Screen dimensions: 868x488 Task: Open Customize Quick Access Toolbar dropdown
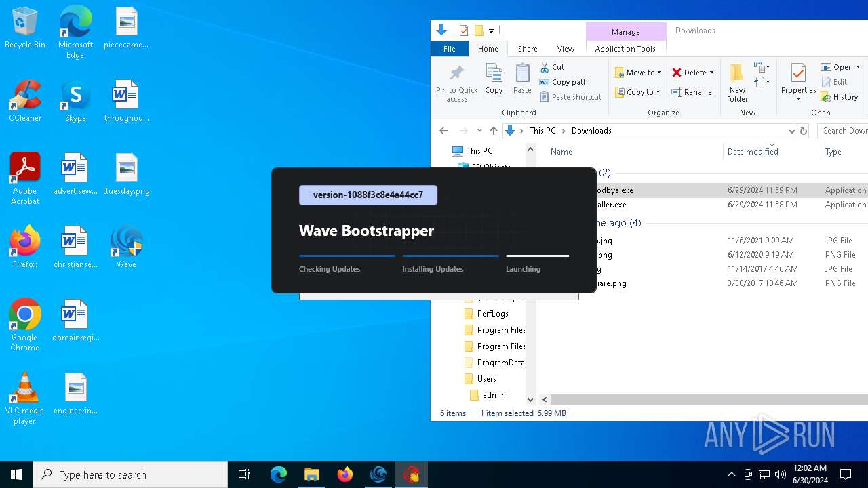point(491,30)
